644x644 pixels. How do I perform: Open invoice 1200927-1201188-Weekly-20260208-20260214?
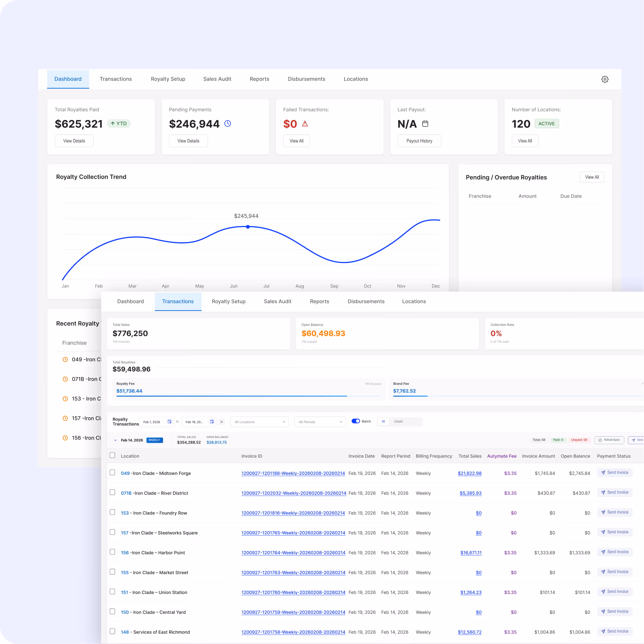[x=293, y=473]
